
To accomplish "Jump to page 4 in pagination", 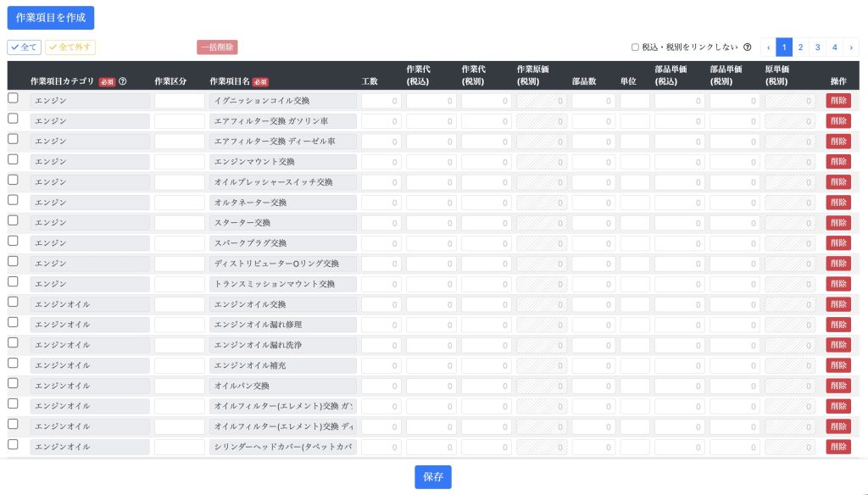I will [x=834, y=47].
